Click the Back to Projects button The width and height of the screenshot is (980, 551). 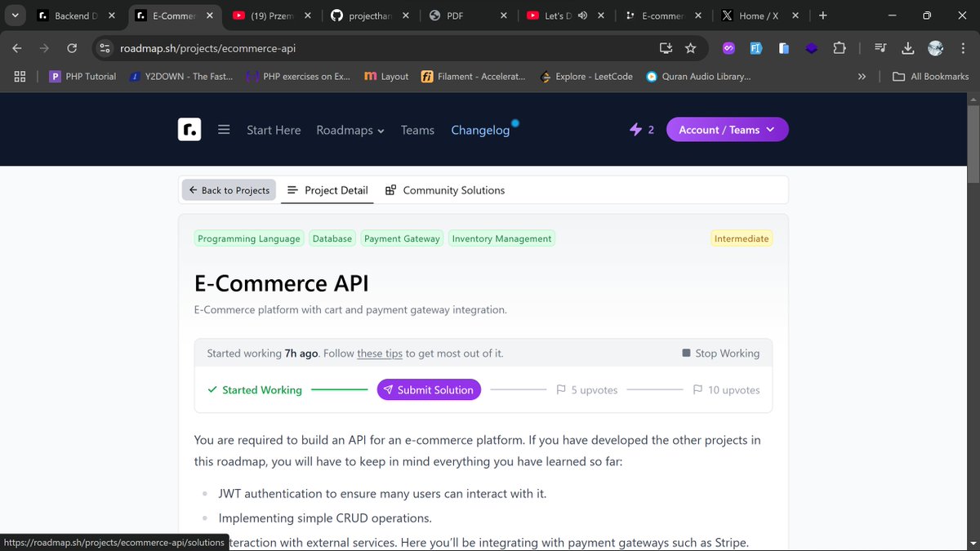[x=229, y=190]
